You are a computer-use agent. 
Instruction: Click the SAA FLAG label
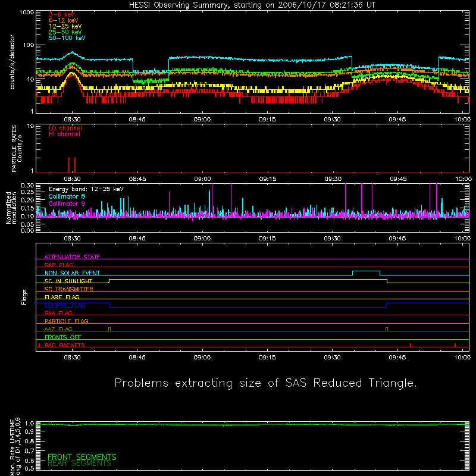58,313
